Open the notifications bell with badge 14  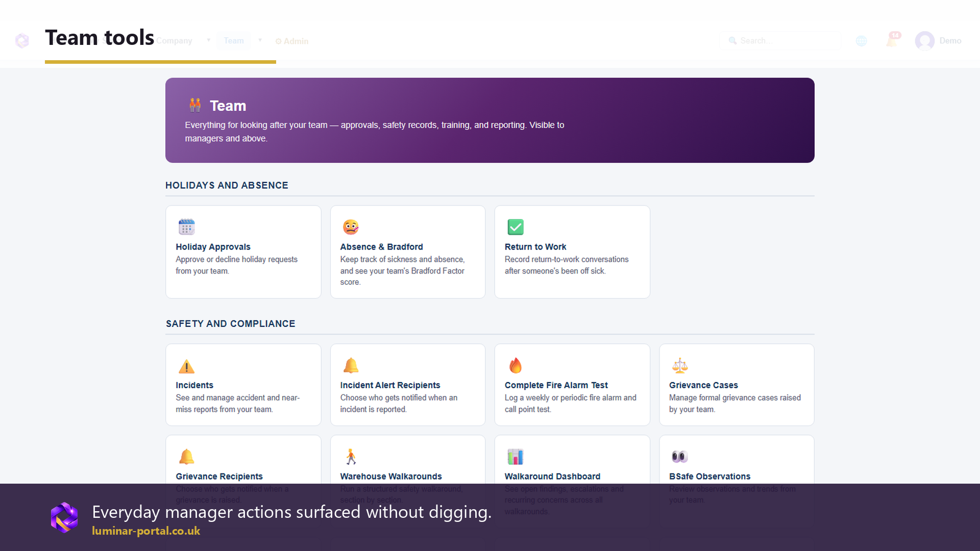(893, 40)
